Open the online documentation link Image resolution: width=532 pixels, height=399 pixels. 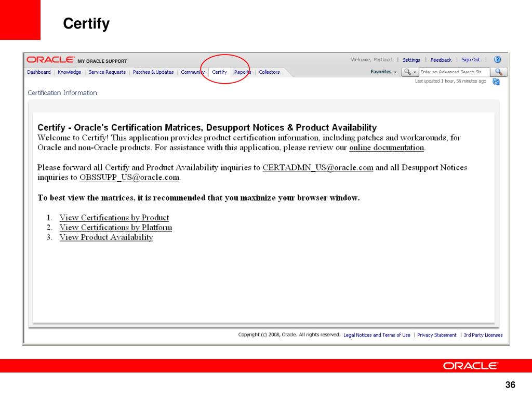point(387,148)
